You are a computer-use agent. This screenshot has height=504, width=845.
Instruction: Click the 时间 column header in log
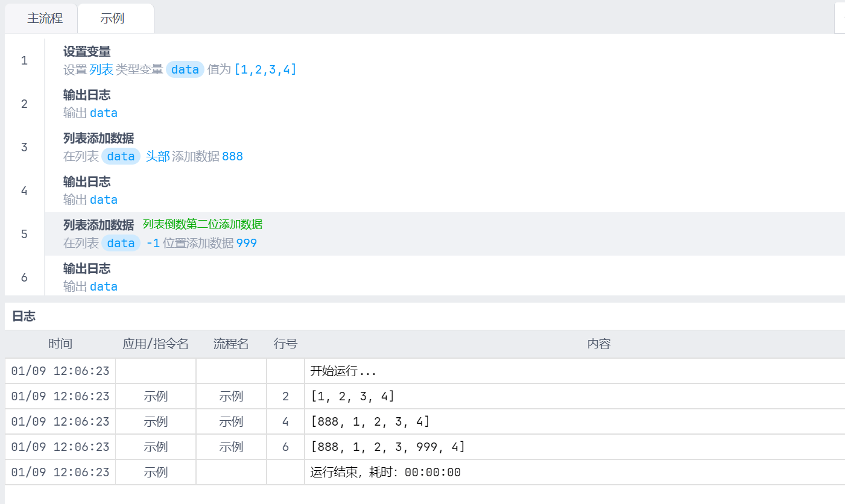(x=60, y=344)
